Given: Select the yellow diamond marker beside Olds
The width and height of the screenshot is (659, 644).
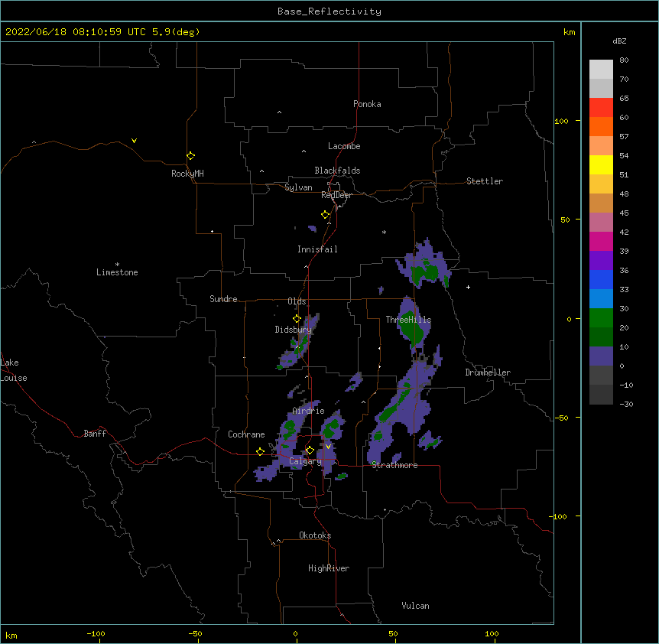Looking at the screenshot, I should [x=297, y=319].
